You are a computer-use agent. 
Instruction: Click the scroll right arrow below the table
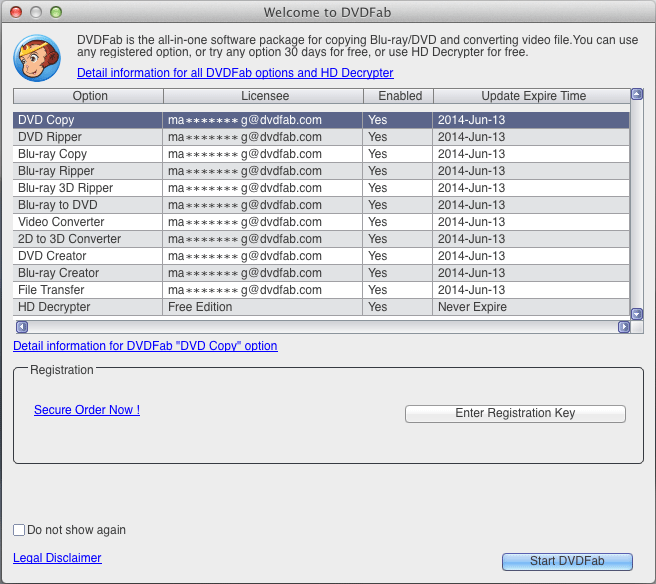tap(624, 327)
